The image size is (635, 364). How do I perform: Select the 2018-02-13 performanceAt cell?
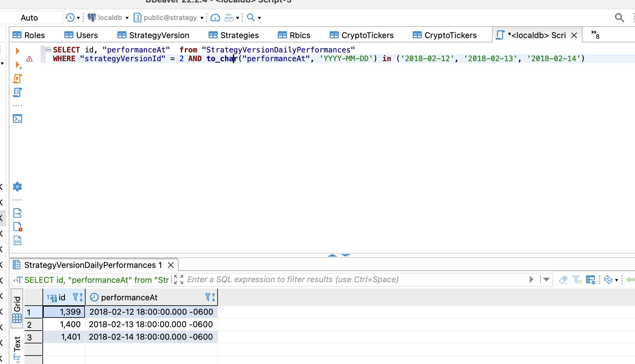point(151,324)
